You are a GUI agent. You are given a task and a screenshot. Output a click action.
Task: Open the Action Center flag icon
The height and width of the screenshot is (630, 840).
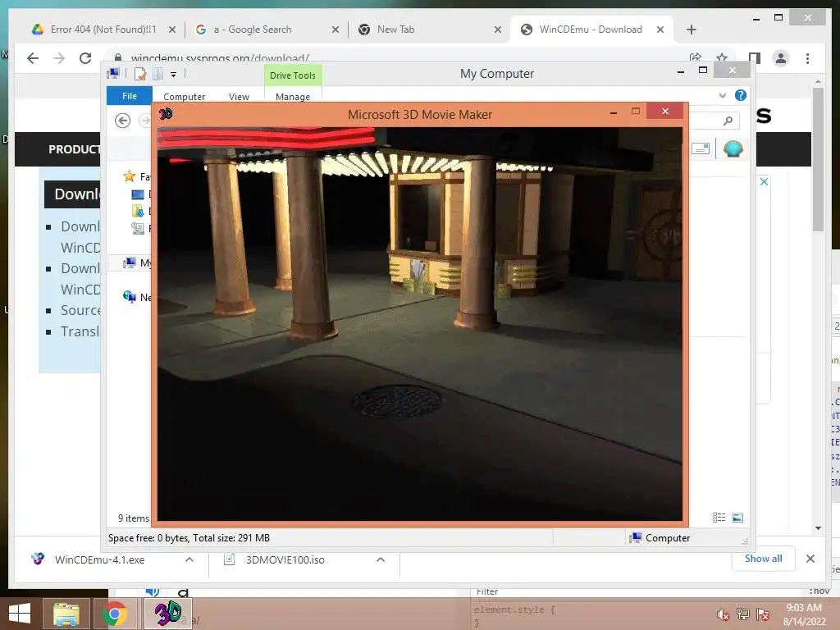coord(763,614)
